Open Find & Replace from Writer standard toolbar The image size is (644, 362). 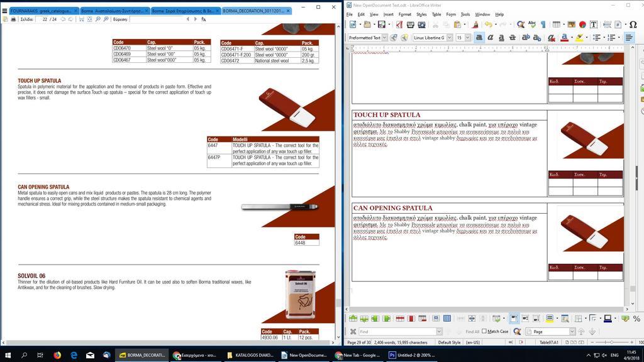pyautogui.click(x=520, y=25)
